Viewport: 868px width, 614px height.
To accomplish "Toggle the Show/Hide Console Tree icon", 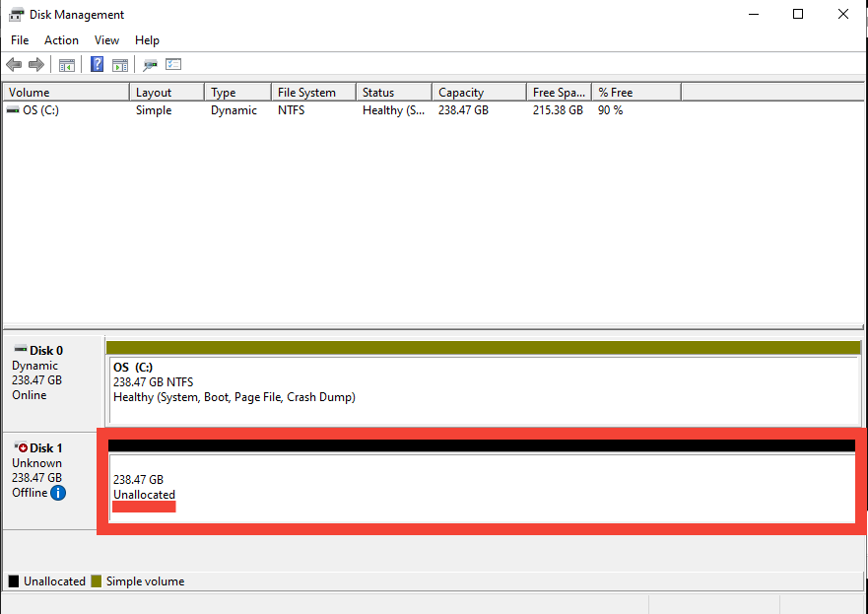I will 66,64.
